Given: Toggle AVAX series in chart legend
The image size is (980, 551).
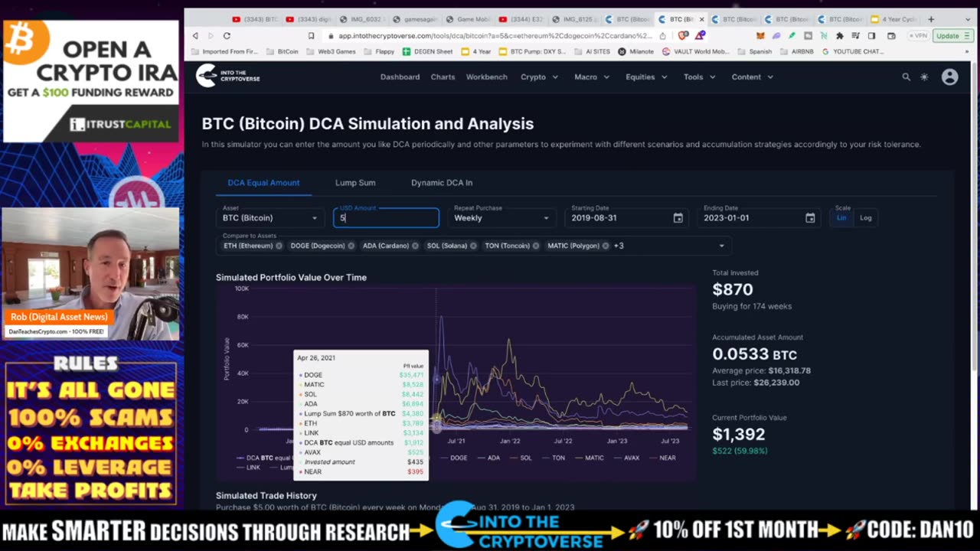Looking at the screenshot, I should (x=625, y=458).
